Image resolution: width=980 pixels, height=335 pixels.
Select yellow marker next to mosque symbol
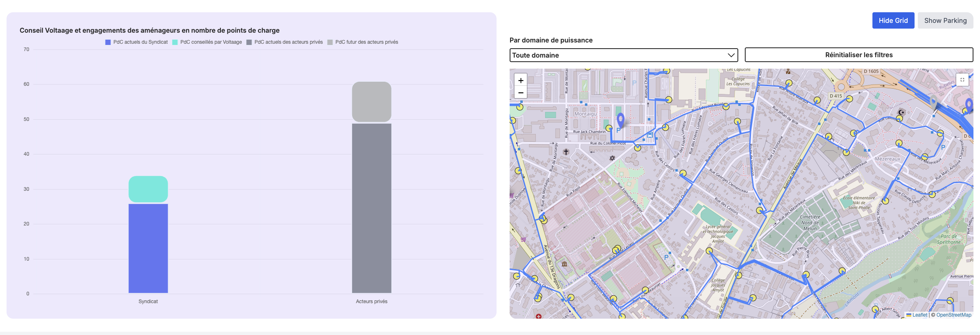point(899,119)
